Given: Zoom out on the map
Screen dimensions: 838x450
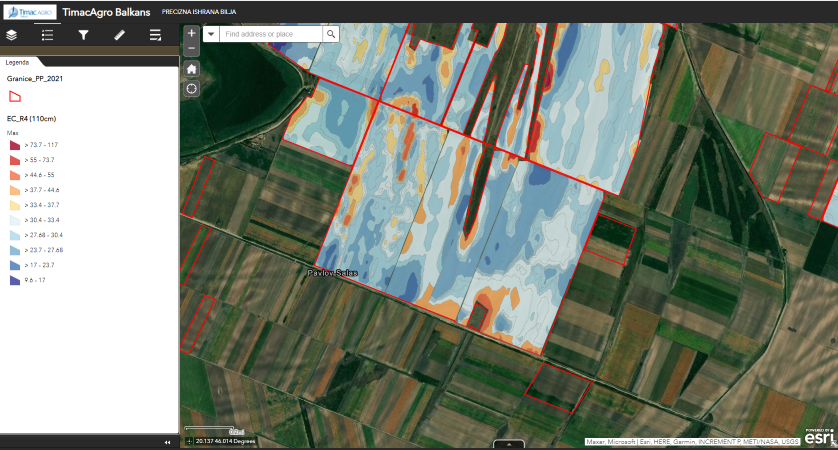Looking at the screenshot, I should 192,47.
